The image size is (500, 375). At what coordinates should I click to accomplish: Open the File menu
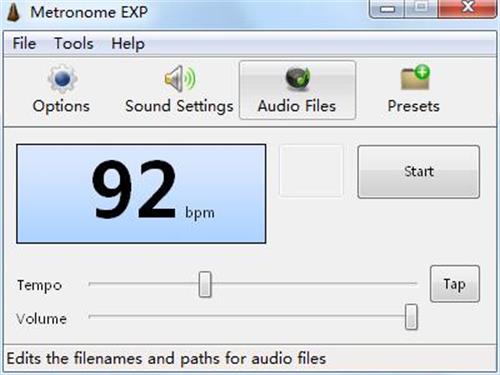click(24, 44)
